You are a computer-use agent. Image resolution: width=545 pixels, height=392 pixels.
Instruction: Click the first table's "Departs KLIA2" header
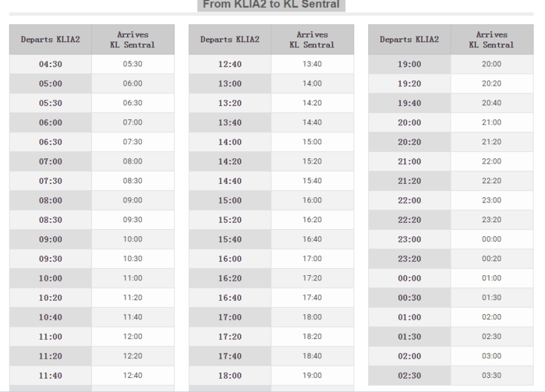click(51, 40)
